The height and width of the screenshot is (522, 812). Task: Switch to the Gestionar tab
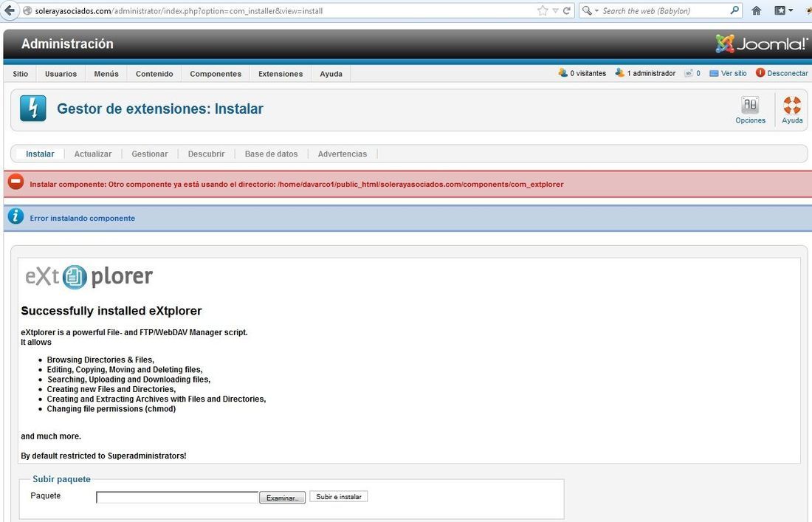(150, 154)
